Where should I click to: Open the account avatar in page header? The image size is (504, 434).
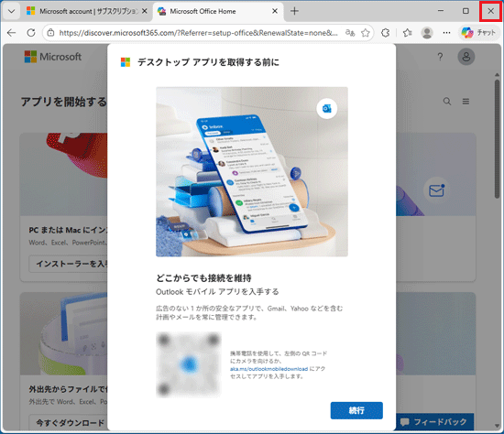[466, 57]
